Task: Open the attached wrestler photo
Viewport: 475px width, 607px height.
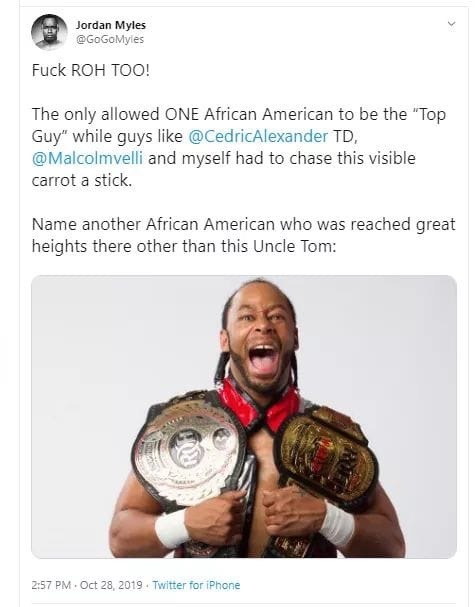Action: 244,417
